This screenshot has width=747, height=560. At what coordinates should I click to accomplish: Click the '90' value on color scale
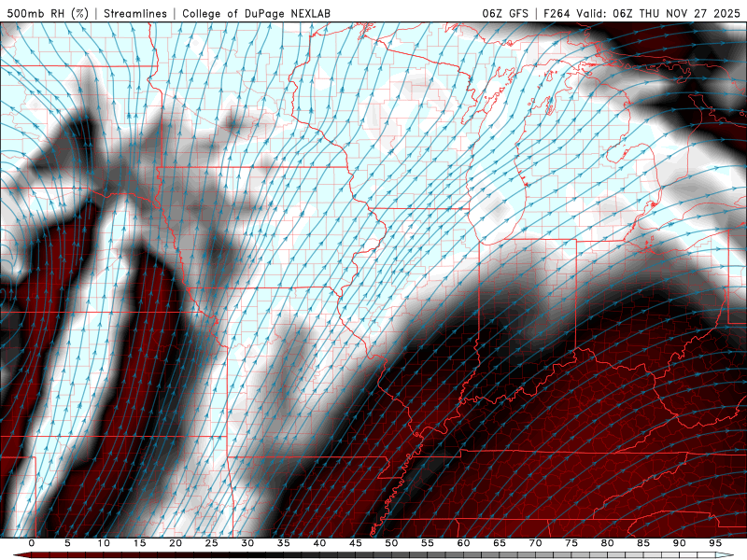click(x=680, y=543)
